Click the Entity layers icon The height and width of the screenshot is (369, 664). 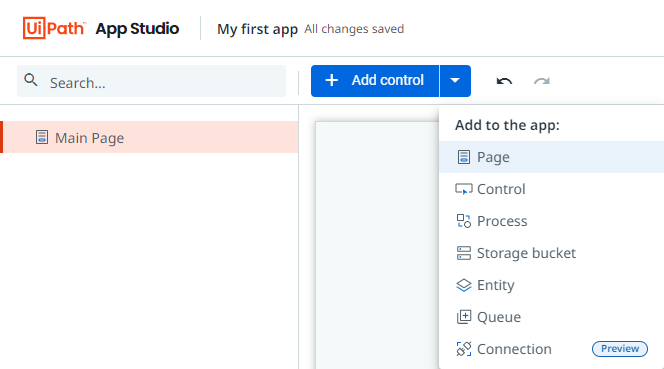[464, 285]
